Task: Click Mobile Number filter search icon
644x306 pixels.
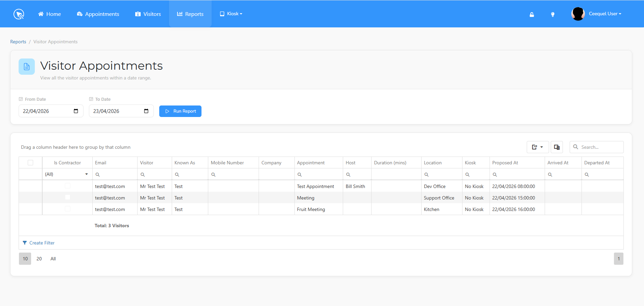Action: tap(213, 174)
